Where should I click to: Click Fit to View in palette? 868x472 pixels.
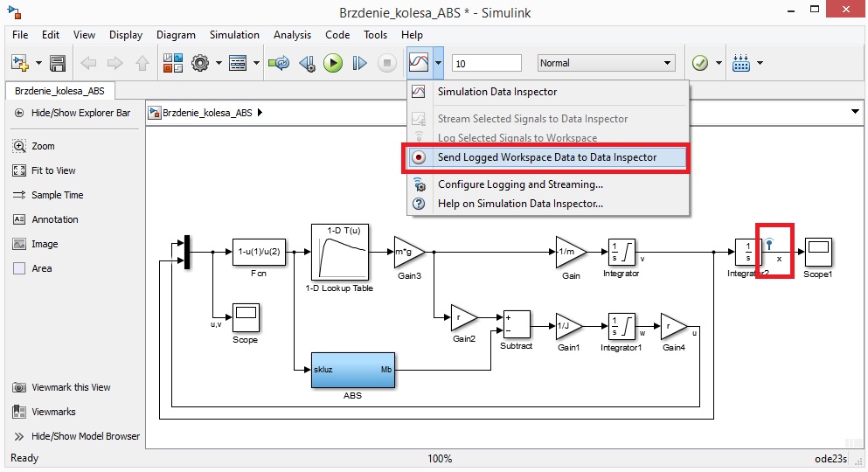45,170
